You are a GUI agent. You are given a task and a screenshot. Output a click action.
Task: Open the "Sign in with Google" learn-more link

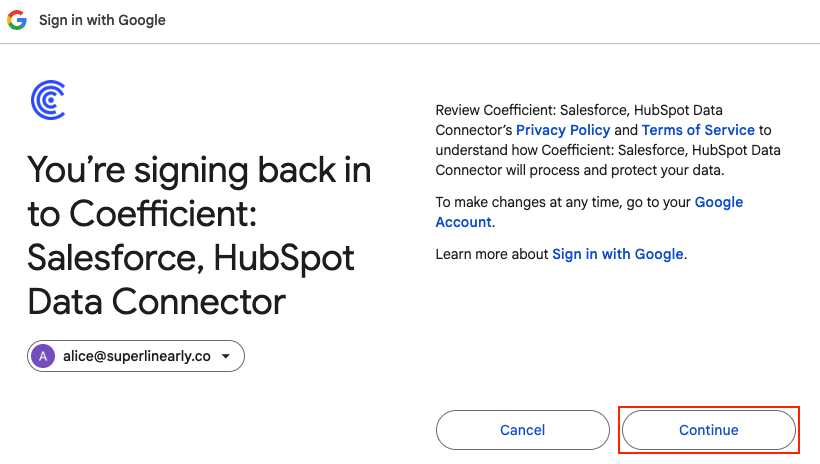point(618,254)
